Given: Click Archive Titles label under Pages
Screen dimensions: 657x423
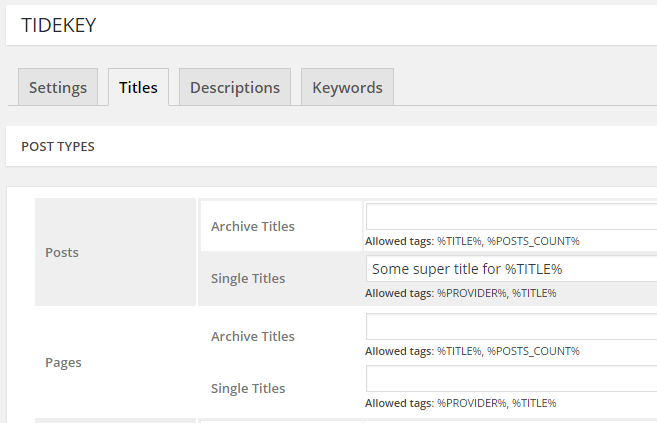Looking at the screenshot, I should (x=253, y=336).
